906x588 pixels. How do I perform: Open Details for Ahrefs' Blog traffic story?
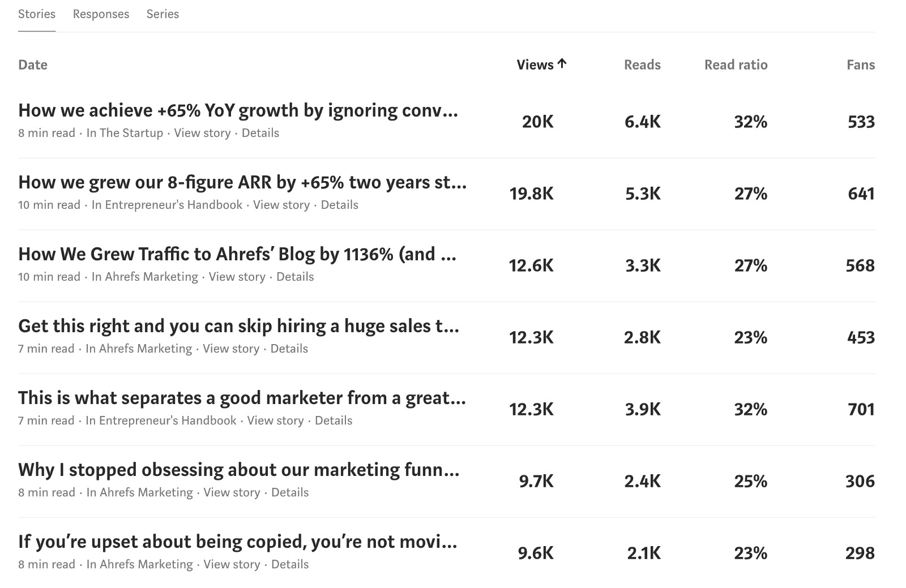coord(295,277)
